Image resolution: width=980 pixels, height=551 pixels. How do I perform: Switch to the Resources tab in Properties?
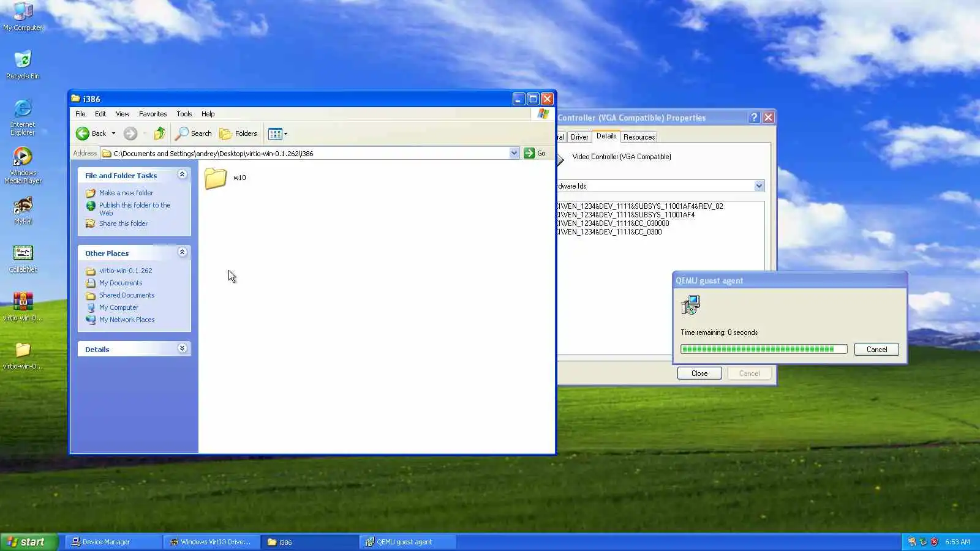point(639,137)
